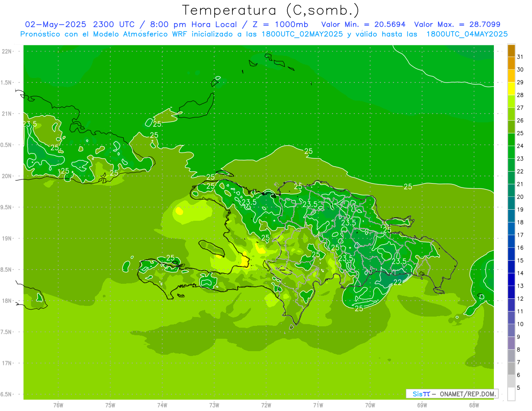Screen dimensions: 532x411
Task: Click the 22 contour label on the map
Action: pyautogui.click(x=398, y=282)
